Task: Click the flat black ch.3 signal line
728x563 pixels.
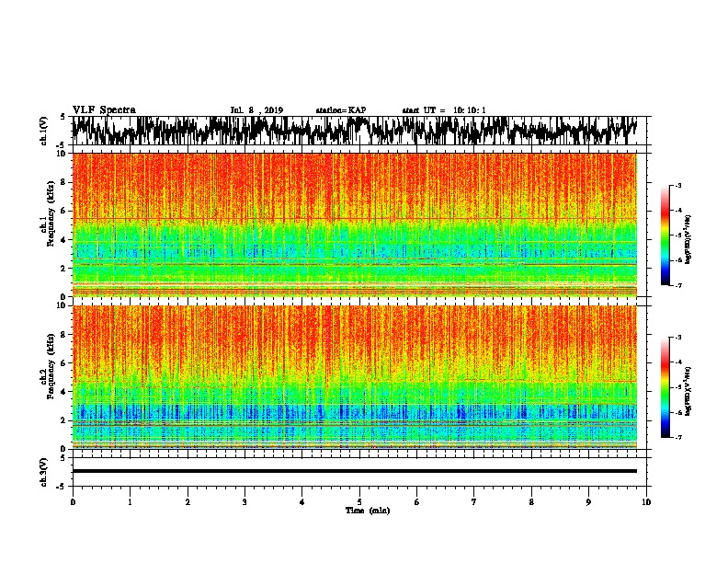Action: pos(354,471)
